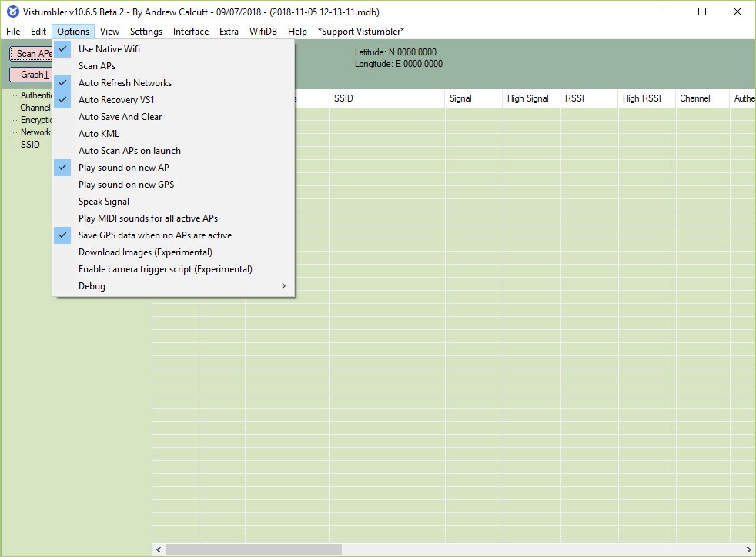Open the Extra menu
Viewport: 756px width, 557px height.
(229, 32)
